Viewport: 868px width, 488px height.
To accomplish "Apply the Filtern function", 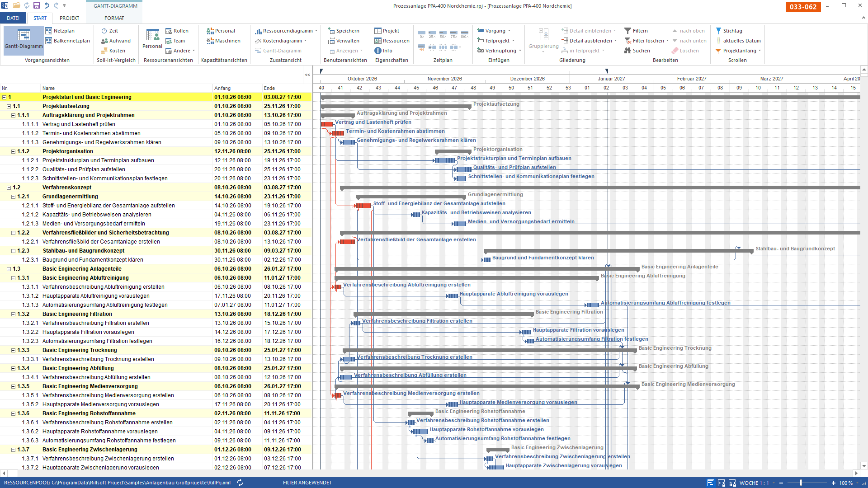I will [x=636, y=31].
